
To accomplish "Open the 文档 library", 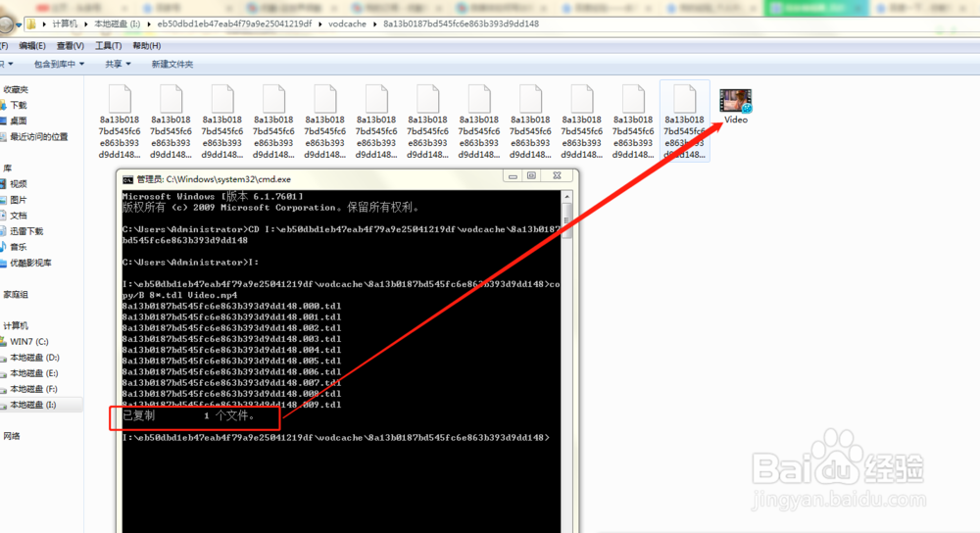I will point(18,216).
